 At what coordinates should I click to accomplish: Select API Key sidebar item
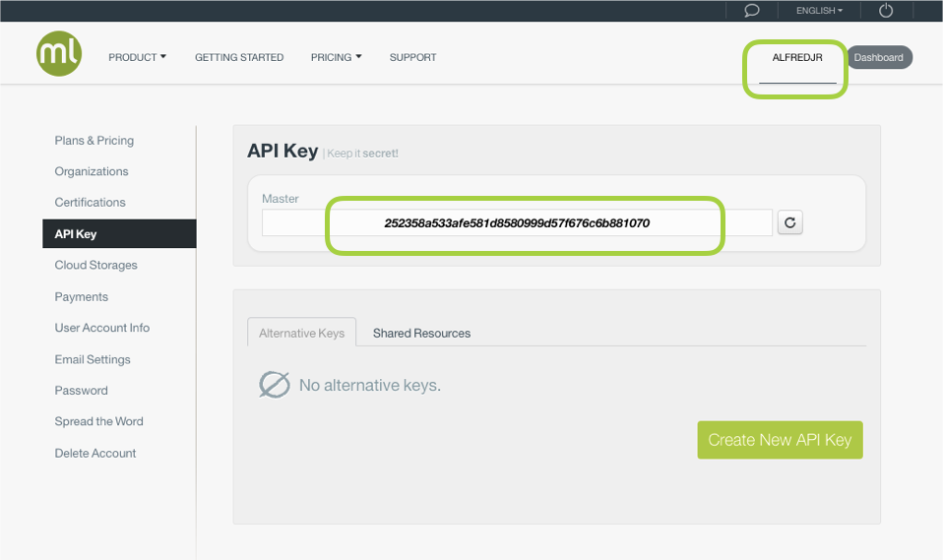pyautogui.click(x=119, y=233)
